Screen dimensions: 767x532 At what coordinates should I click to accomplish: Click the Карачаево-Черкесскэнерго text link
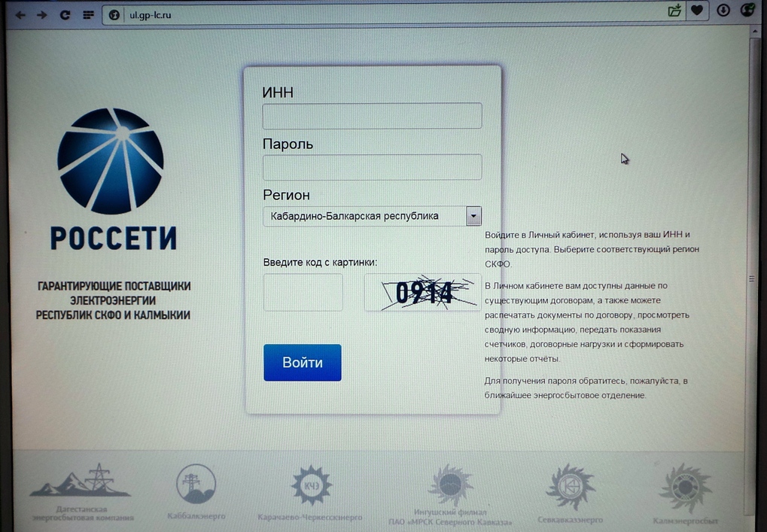pyautogui.click(x=310, y=518)
